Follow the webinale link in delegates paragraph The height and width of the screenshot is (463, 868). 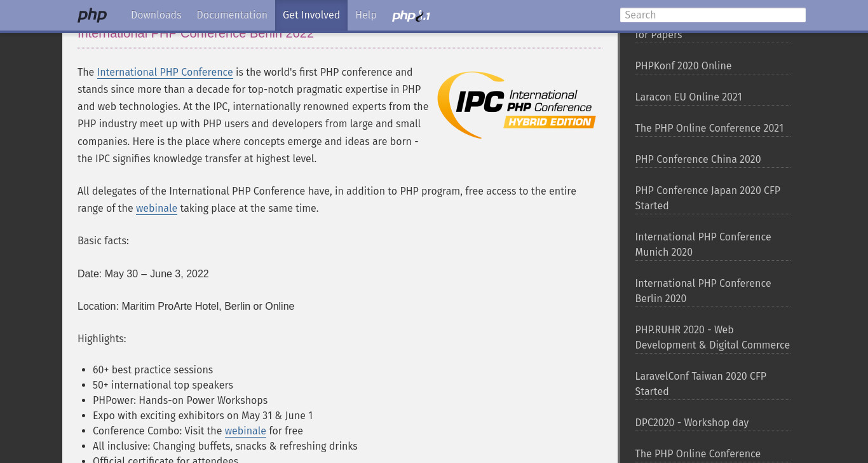(156, 209)
